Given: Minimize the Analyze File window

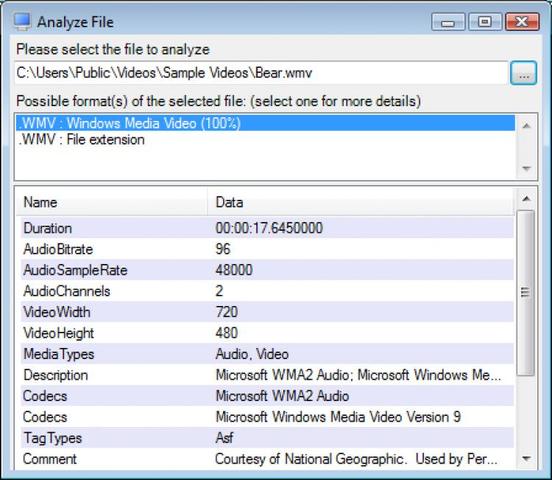Looking at the screenshot, I should [x=448, y=22].
